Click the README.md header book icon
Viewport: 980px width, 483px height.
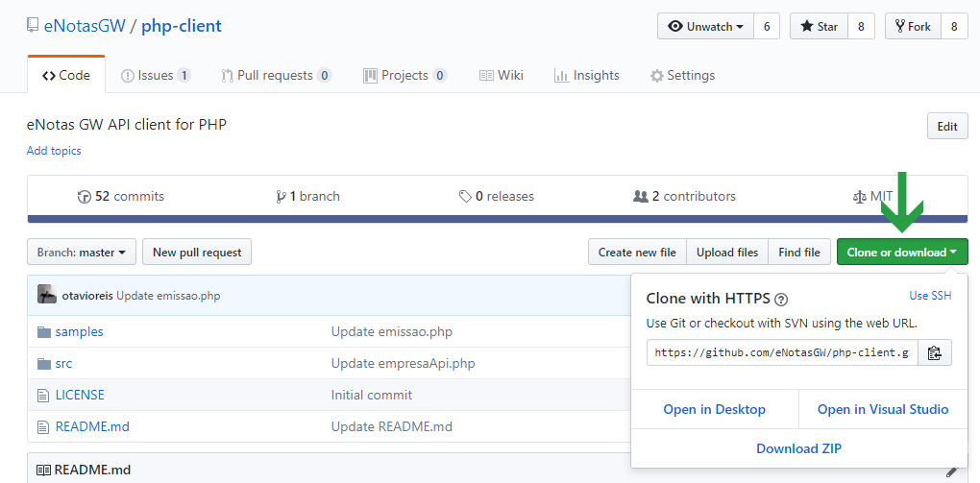point(43,470)
